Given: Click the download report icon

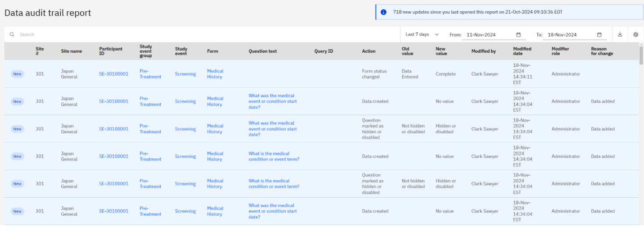Looking at the screenshot, I should click(620, 34).
